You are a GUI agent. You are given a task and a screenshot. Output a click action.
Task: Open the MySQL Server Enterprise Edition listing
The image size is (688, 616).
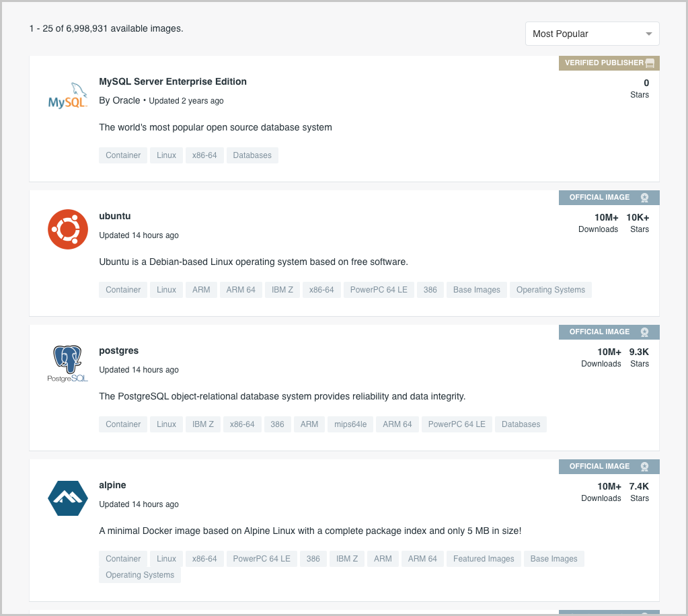173,81
